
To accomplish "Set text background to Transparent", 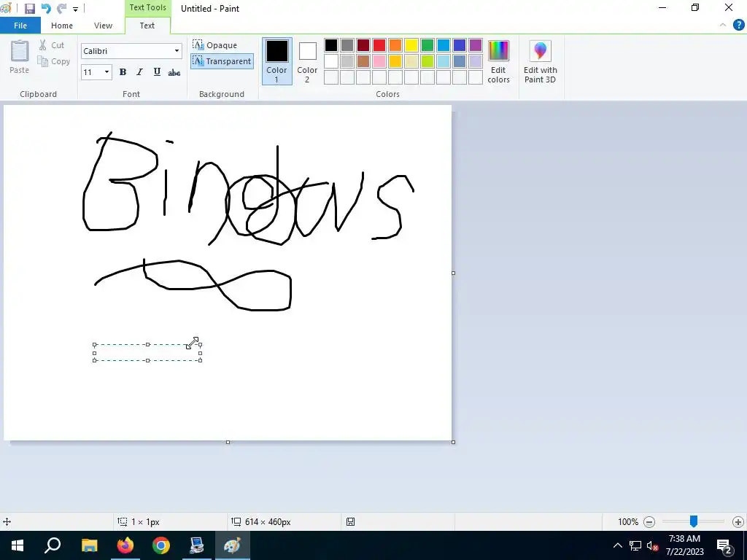I will (222, 61).
